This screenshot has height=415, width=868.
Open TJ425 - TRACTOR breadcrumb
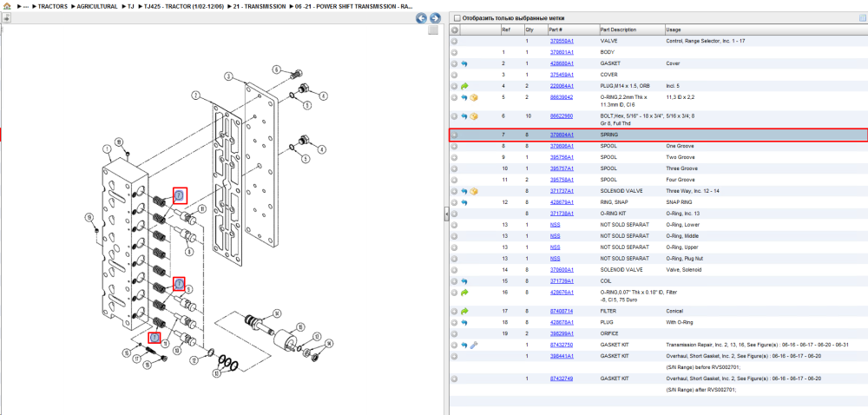tap(183, 7)
